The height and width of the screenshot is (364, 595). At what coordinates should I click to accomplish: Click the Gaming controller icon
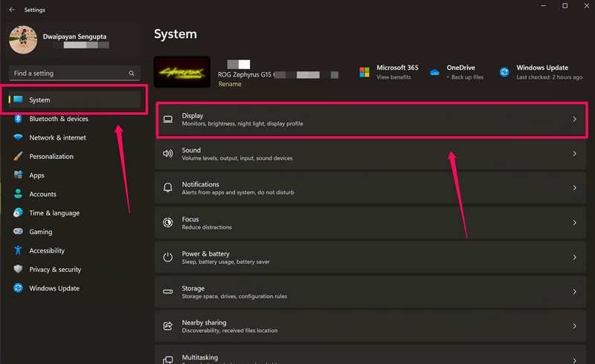(18, 232)
